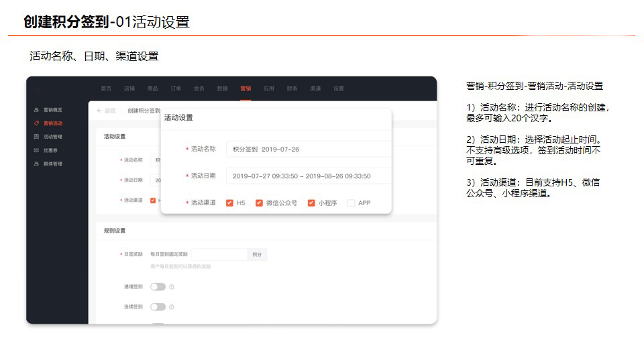This screenshot has height=362, width=644.
Task: Open the 数据 top navigation tab
Action: pos(223,88)
